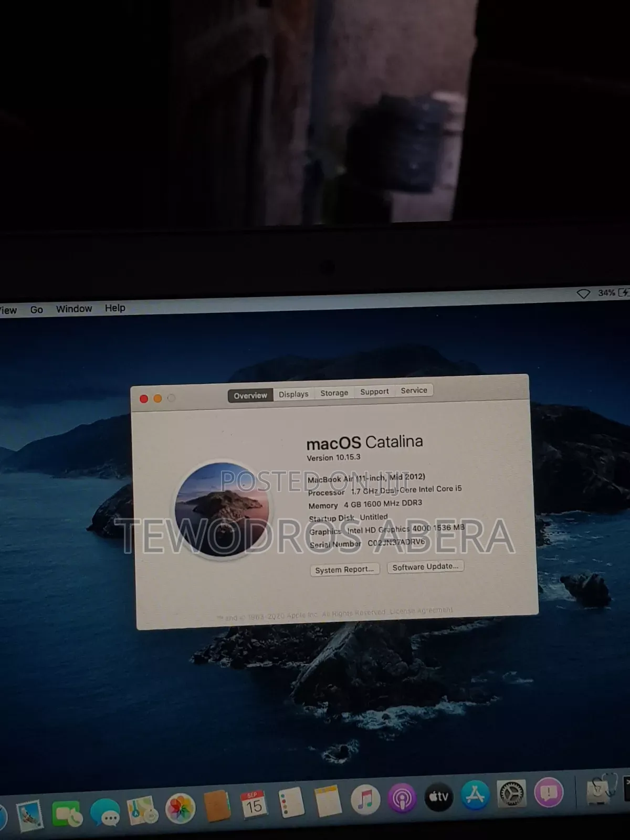Switch to the Support tab
The image size is (630, 840).
tap(374, 392)
